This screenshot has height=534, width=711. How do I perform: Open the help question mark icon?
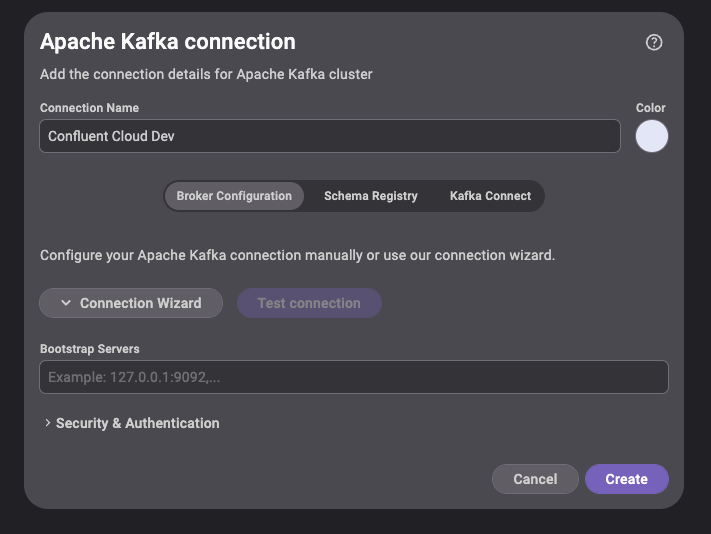click(x=653, y=43)
